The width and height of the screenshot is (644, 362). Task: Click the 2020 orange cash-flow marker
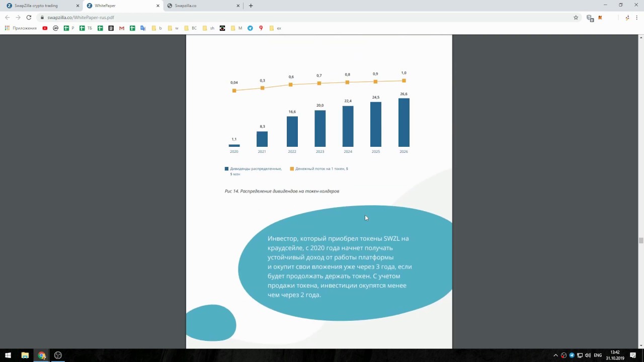click(234, 90)
